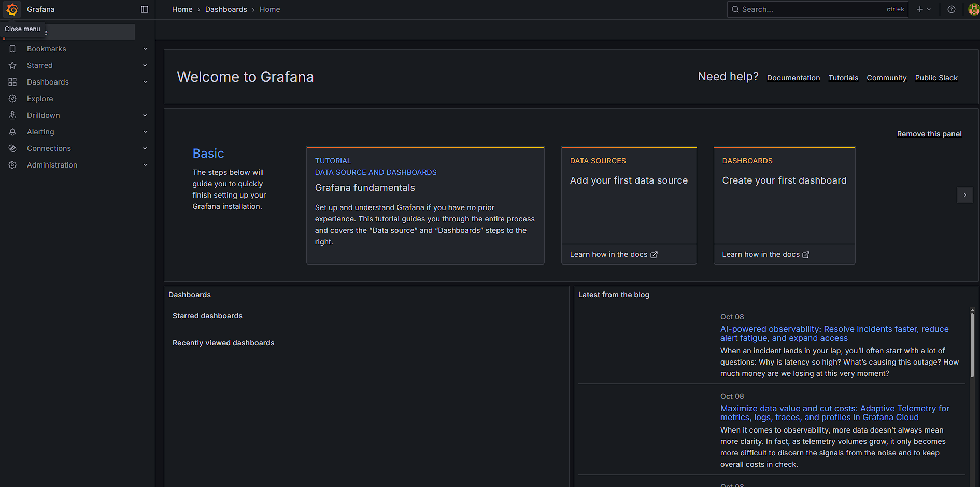Expand the Dashboards menu chevron
980x487 pixels.
point(145,82)
